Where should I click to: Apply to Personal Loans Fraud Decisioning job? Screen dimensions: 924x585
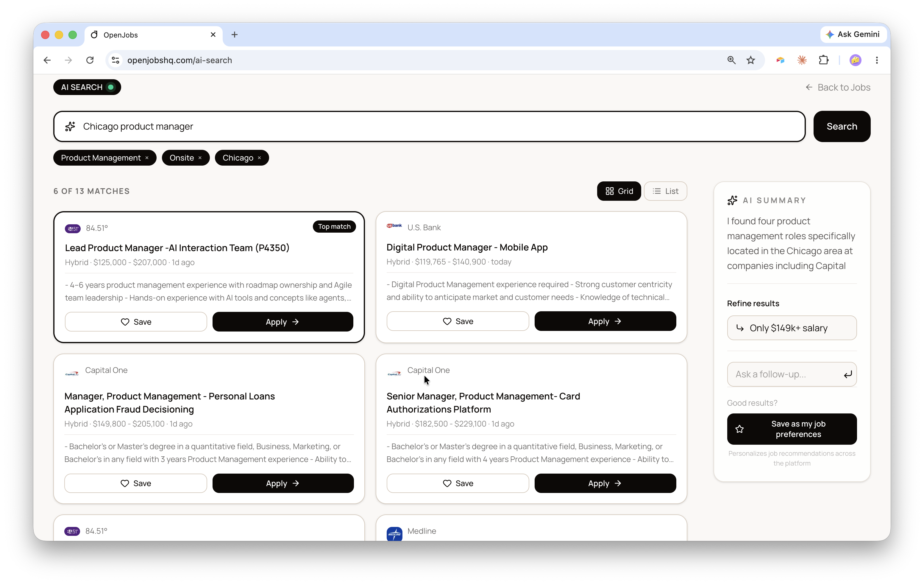[283, 483]
